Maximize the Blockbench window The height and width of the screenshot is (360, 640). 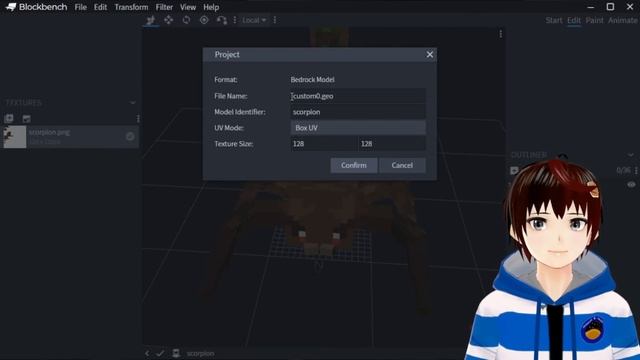pos(610,7)
